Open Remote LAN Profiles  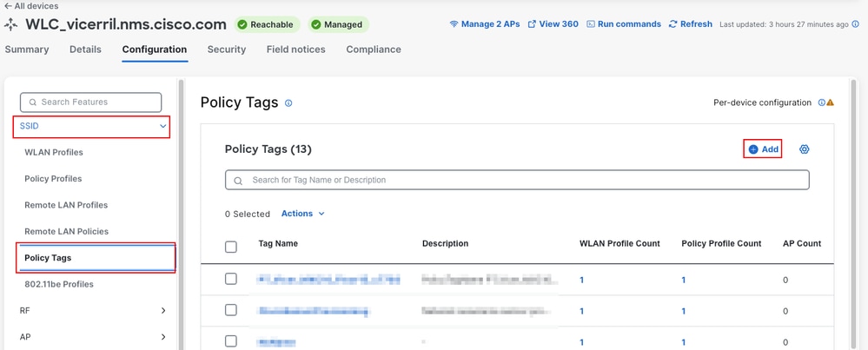66,205
